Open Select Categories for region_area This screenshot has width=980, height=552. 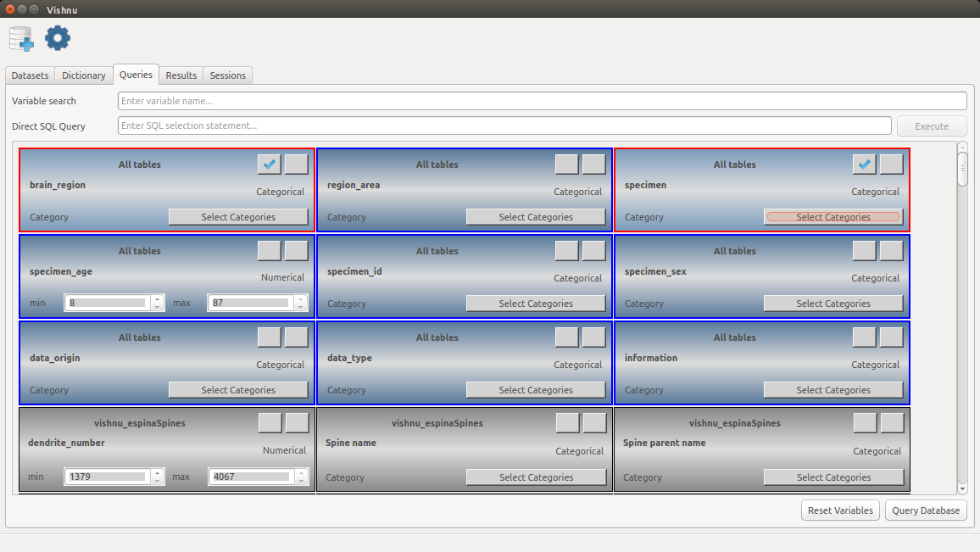pos(536,217)
